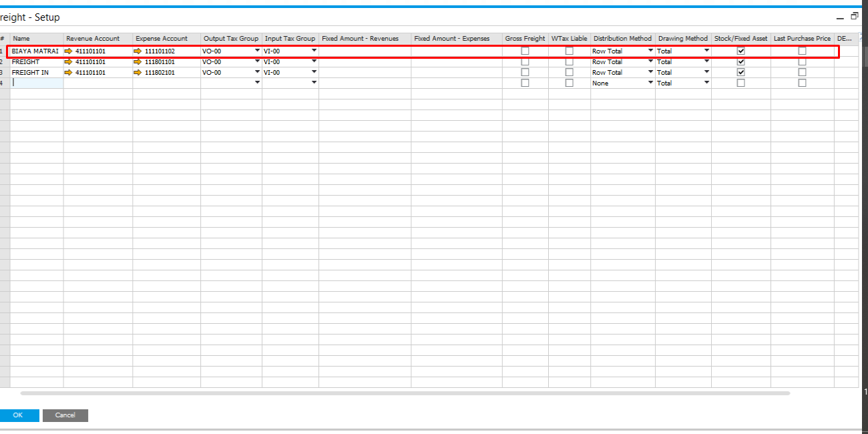The image size is (868, 434).
Task: Open Output Tax Group dropdown in row 4
Action: [x=257, y=82]
